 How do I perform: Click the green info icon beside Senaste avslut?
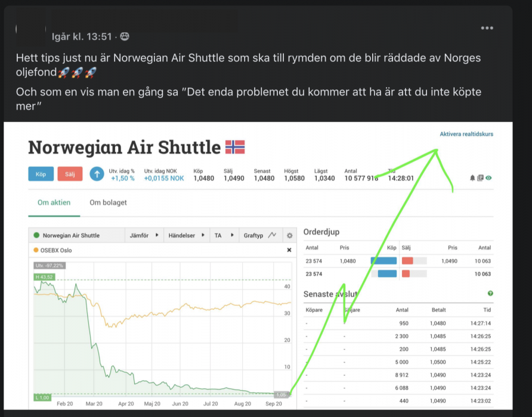[490, 294]
